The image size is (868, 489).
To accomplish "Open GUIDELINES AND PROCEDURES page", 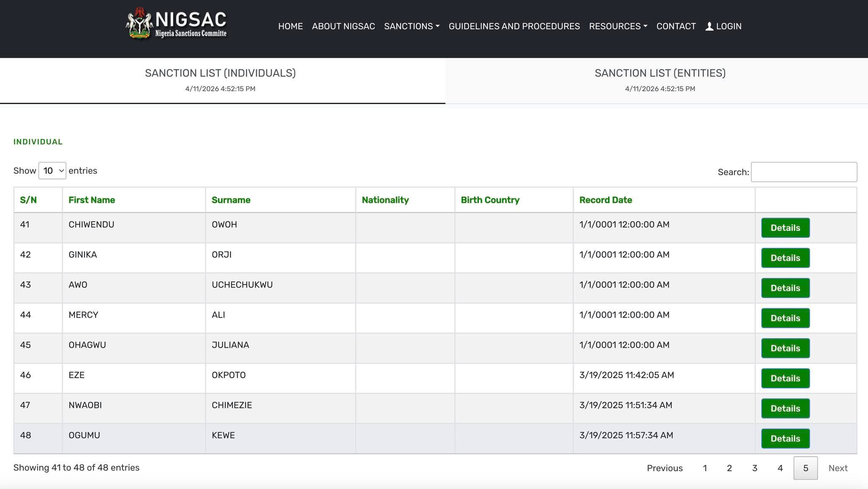I will [x=514, y=26].
